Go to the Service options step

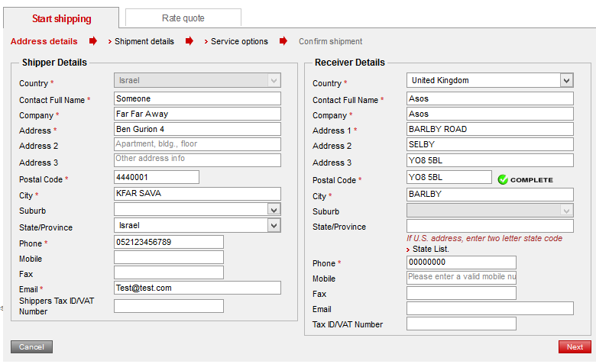tap(239, 41)
